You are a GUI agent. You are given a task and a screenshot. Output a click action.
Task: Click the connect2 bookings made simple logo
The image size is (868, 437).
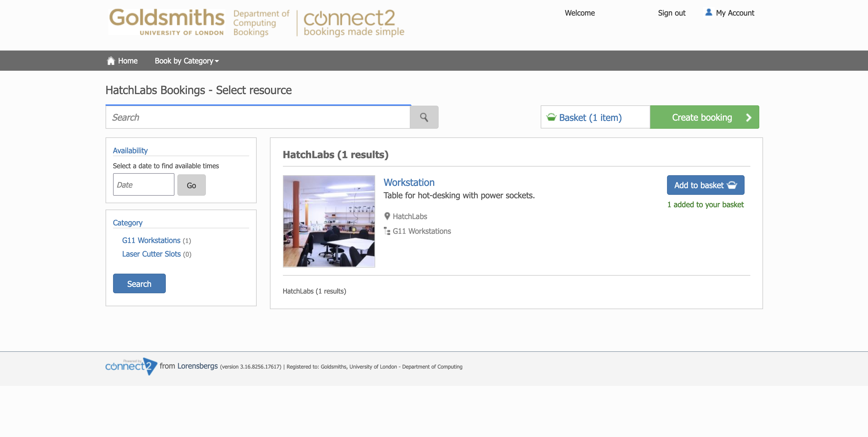354,23
